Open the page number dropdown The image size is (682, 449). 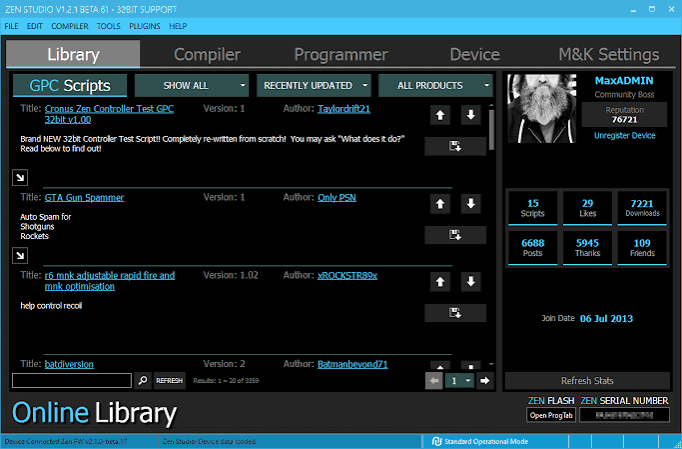tap(459, 381)
